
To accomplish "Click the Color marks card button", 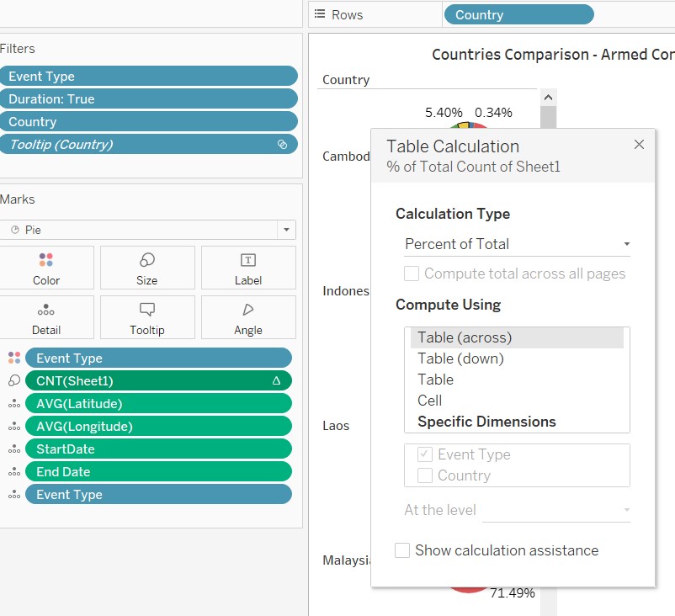I will click(x=46, y=268).
